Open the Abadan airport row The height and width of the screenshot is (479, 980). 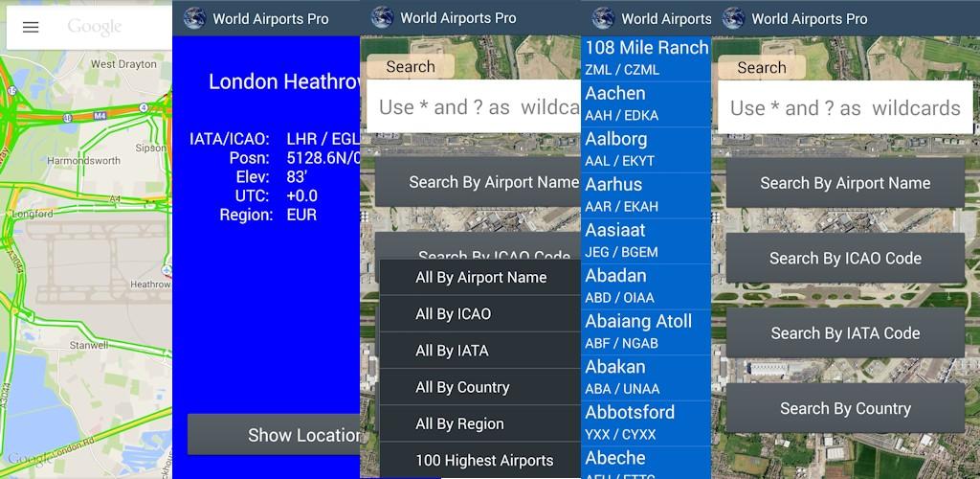(646, 287)
